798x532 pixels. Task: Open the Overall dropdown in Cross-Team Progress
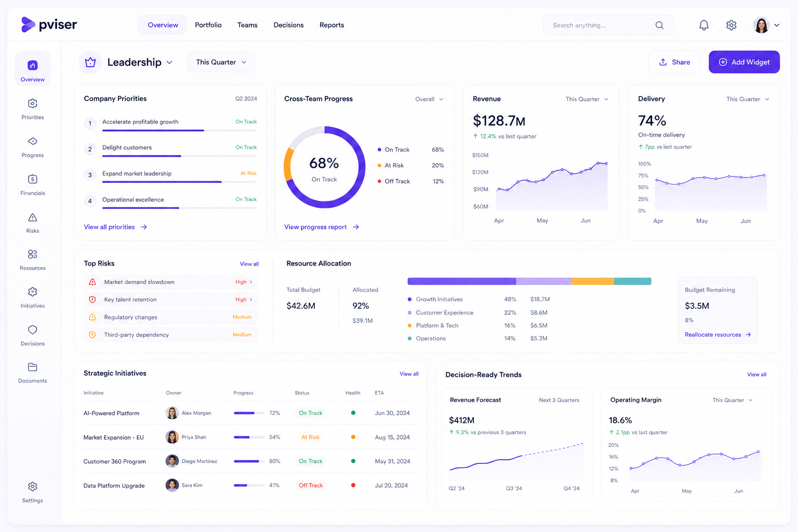pos(430,99)
